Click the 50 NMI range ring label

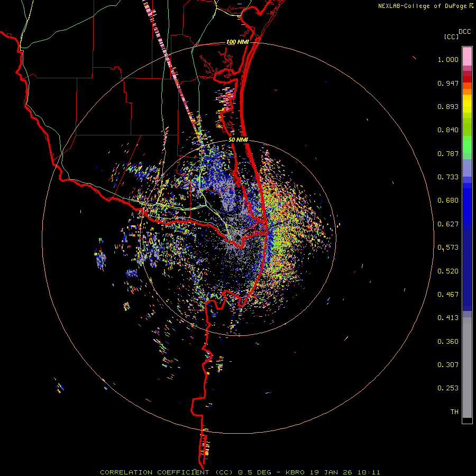(x=238, y=140)
